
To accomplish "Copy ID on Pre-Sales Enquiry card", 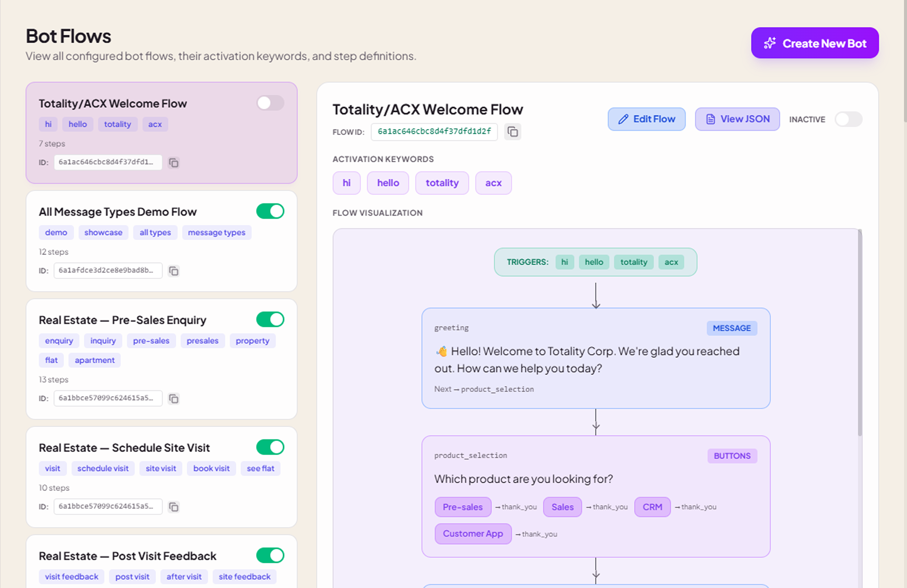I will coord(174,398).
